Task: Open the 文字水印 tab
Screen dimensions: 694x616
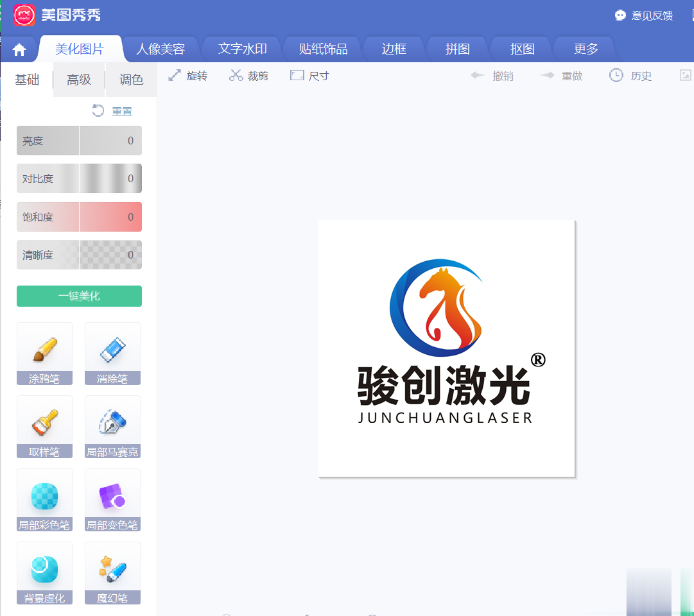Action: pos(242,49)
